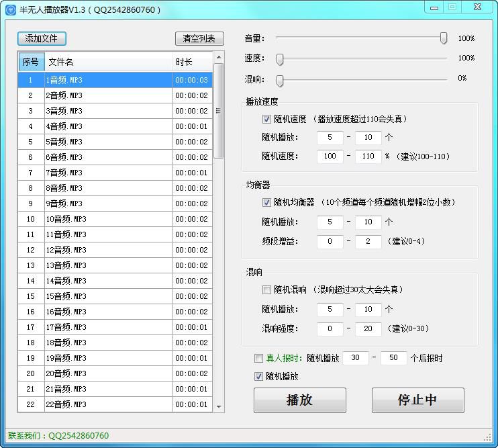Click the 添加文件 button

coord(42,39)
